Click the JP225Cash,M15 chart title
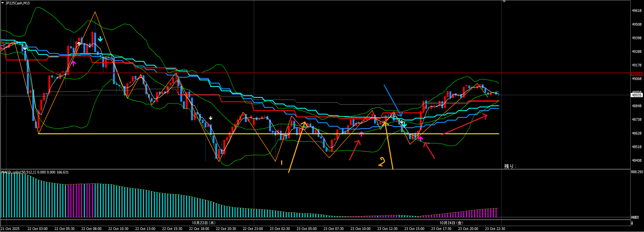 point(17,3)
